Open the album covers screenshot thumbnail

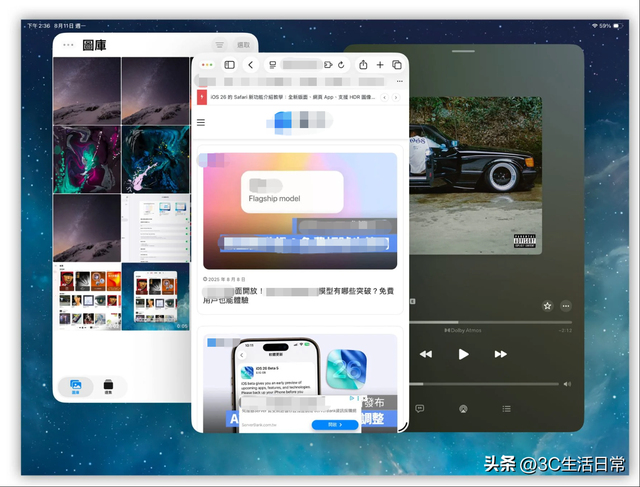pos(87,296)
